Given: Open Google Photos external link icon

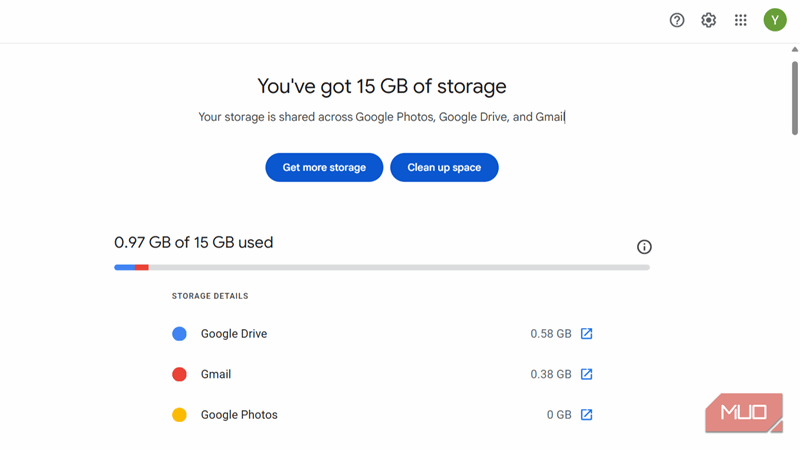Looking at the screenshot, I should [586, 414].
